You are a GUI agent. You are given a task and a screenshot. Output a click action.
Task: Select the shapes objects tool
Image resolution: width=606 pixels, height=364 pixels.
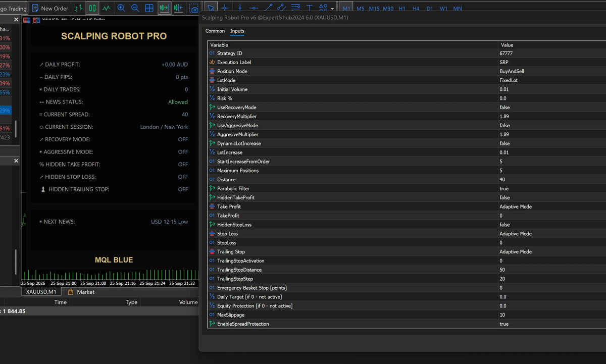323,8
